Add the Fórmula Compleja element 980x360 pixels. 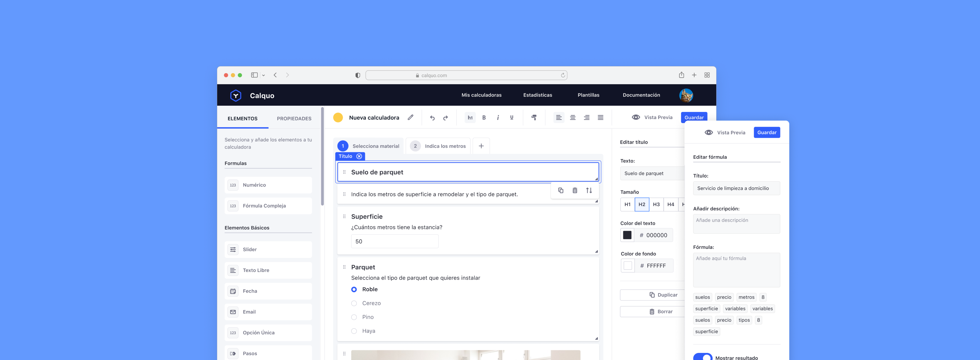268,206
